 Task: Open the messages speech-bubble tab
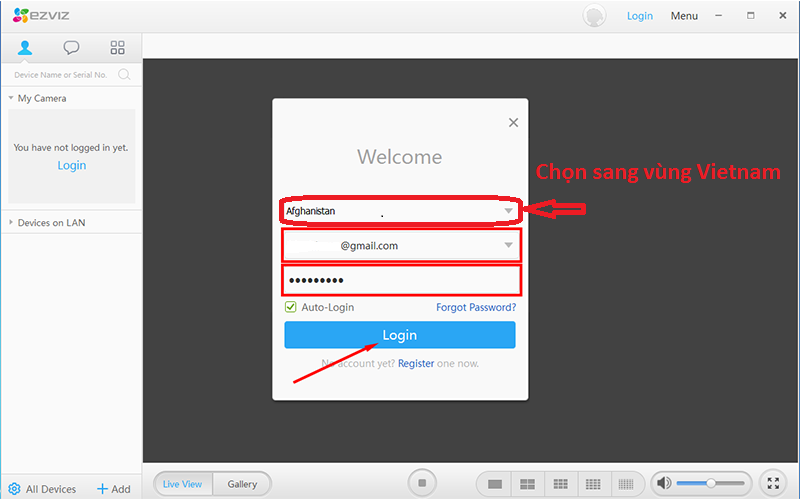[71, 47]
